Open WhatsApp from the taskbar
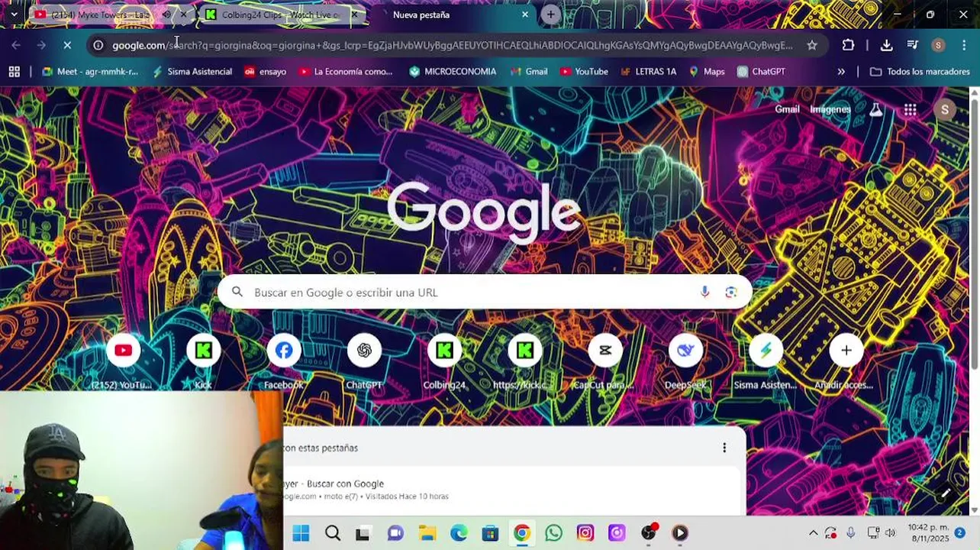Image resolution: width=980 pixels, height=550 pixels. click(553, 533)
